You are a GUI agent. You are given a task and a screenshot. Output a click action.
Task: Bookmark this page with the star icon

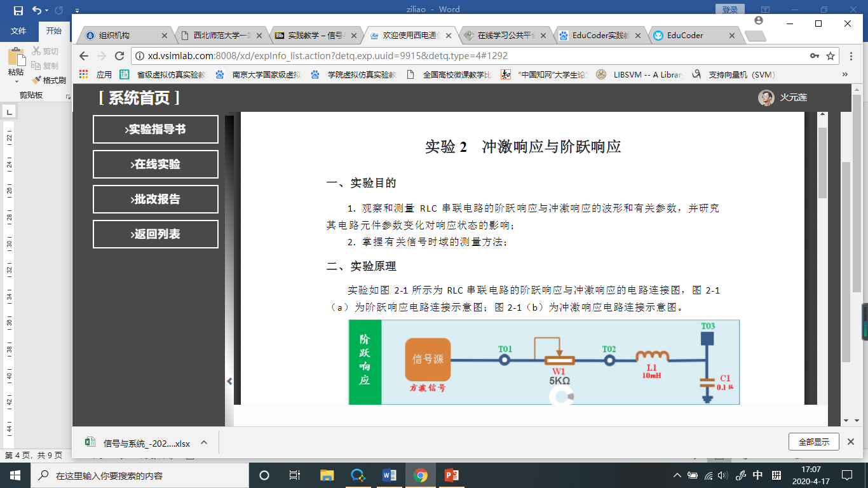(x=830, y=56)
